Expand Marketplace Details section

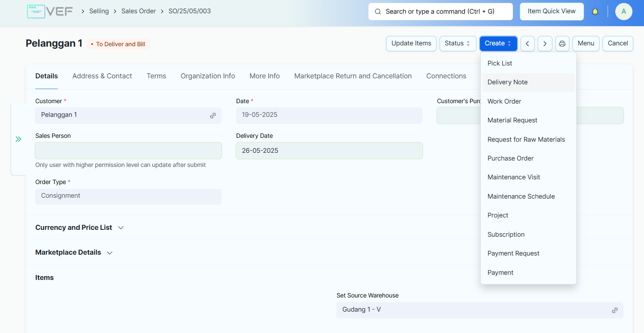[x=74, y=253]
